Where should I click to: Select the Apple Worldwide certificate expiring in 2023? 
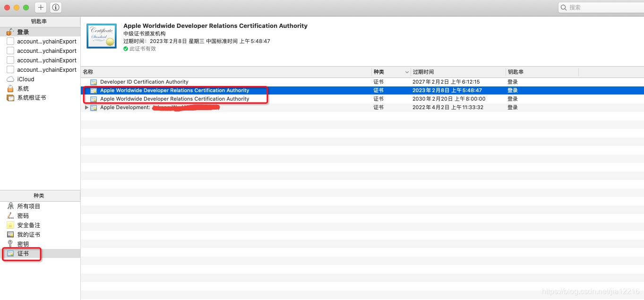[362, 90]
